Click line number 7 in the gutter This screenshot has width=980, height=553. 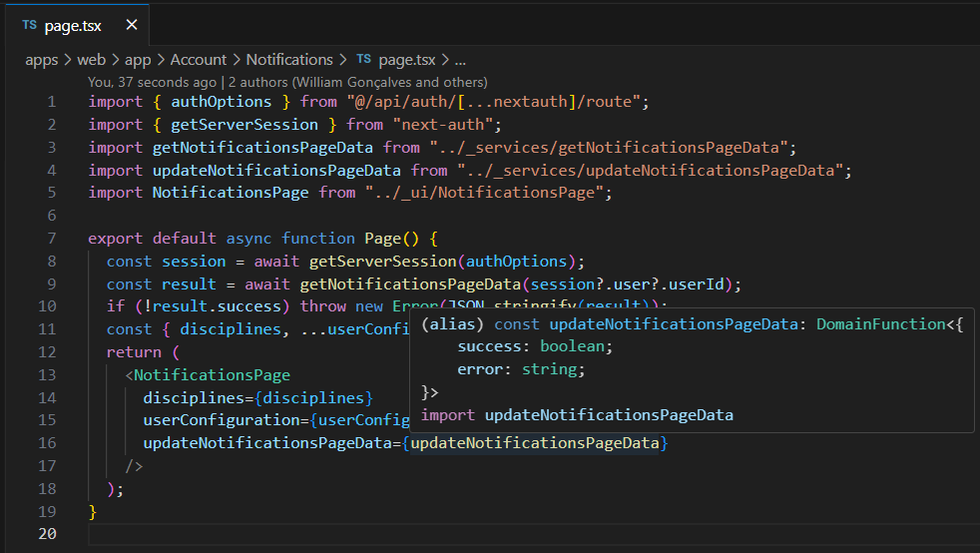point(51,239)
